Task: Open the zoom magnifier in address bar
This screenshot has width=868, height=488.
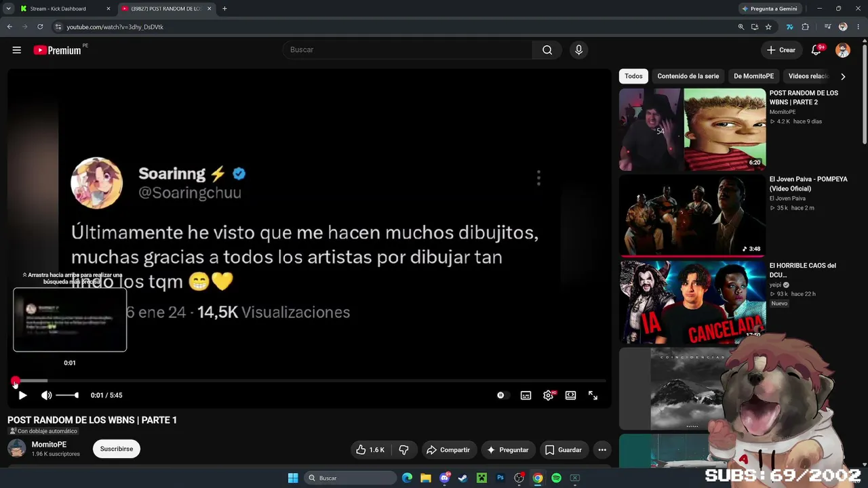Action: [741, 27]
